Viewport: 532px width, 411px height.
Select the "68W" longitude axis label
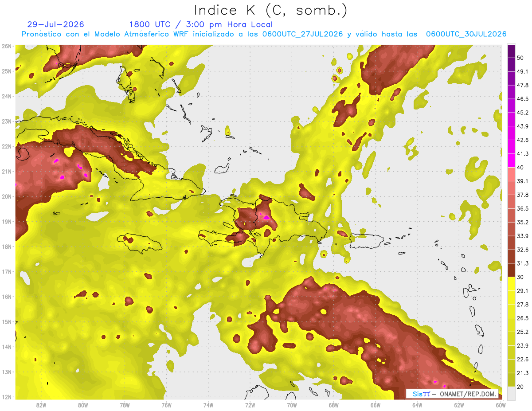(x=334, y=405)
